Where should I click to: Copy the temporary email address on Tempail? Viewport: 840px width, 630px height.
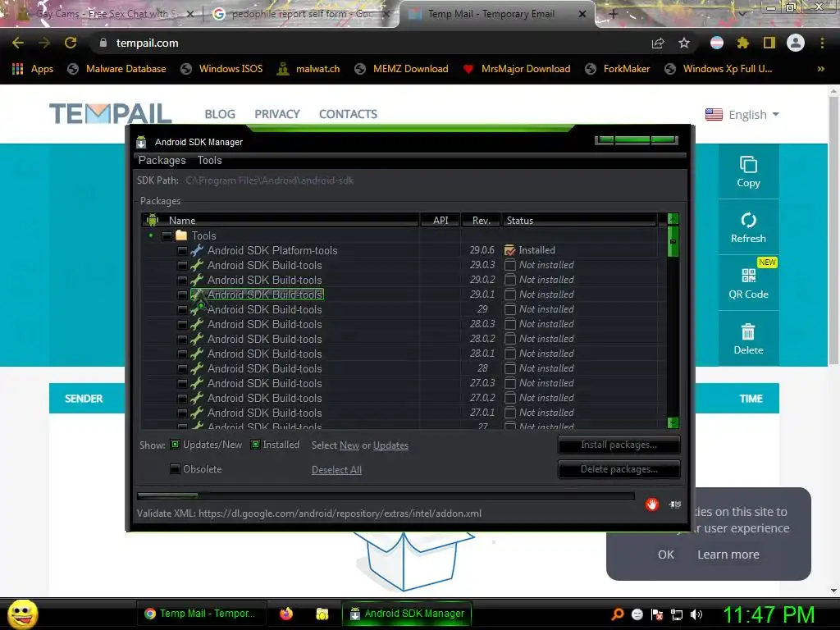(748, 171)
